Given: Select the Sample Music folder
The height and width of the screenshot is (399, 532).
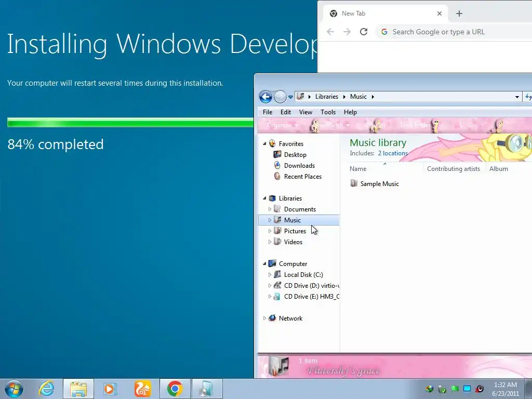Looking at the screenshot, I should (379, 184).
